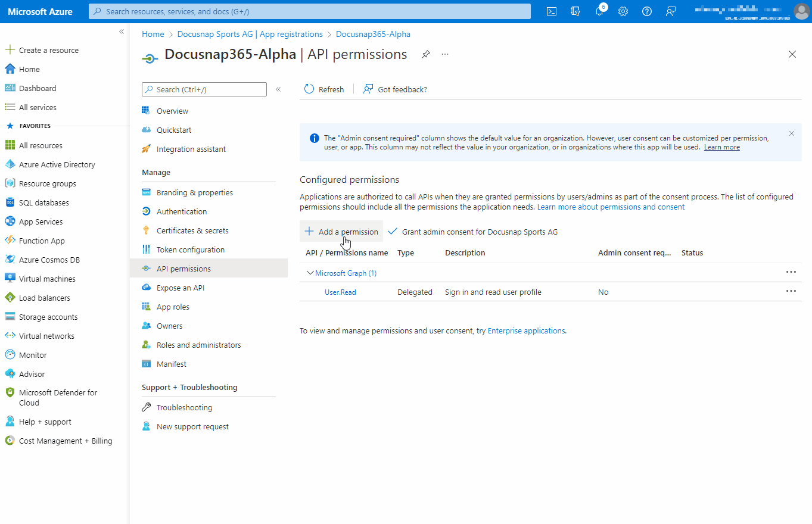Click Add a permission
Screen dimensions: 812x524
341,231
